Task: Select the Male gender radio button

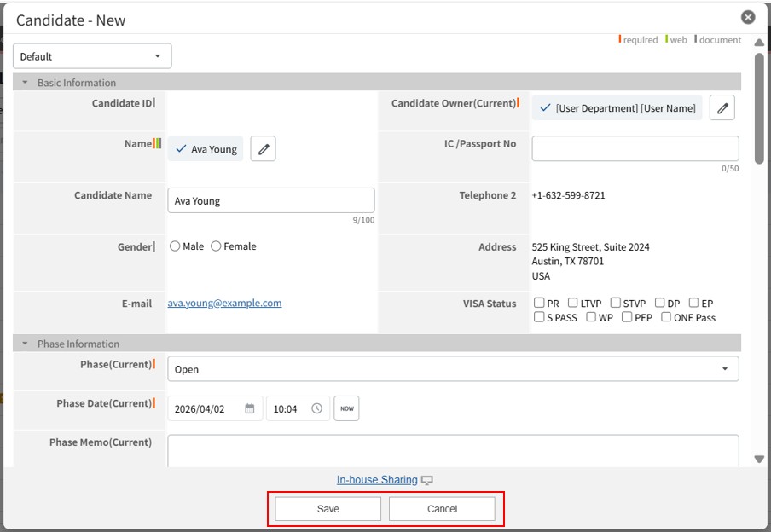Action: [175, 246]
